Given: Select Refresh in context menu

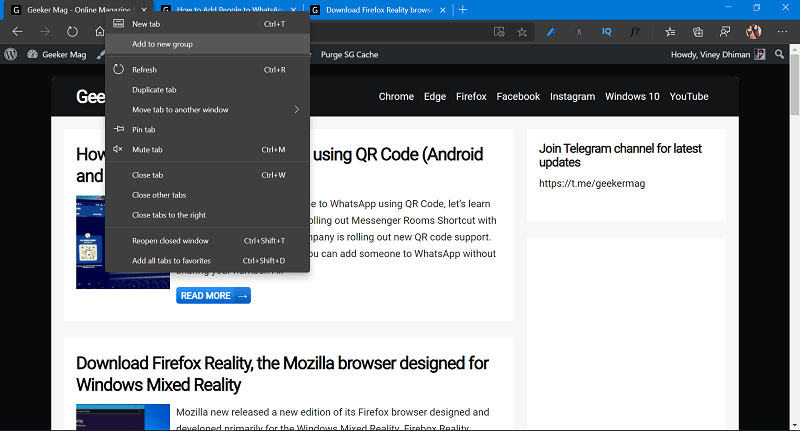Looking at the screenshot, I should point(207,69).
